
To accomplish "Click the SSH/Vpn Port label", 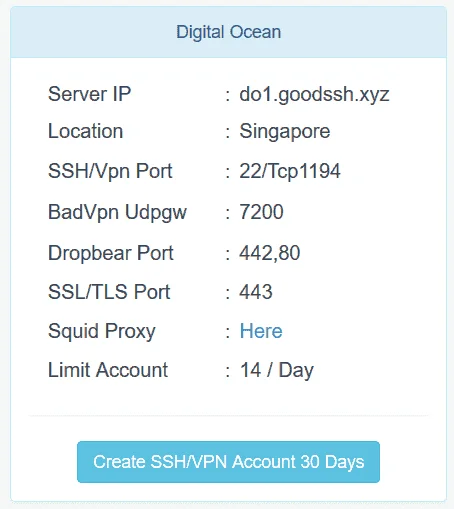I will click(110, 171).
